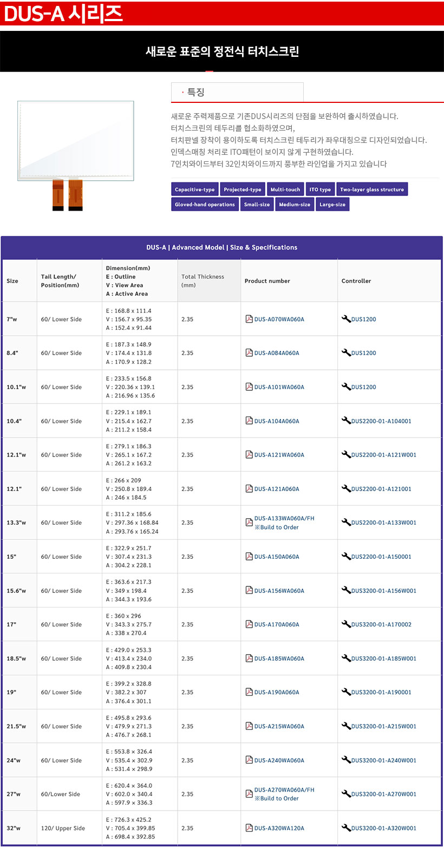Viewport: 444px width, 868px height.
Task: Open controller link DUS1200 in the 7"w row
Action: (x=364, y=319)
